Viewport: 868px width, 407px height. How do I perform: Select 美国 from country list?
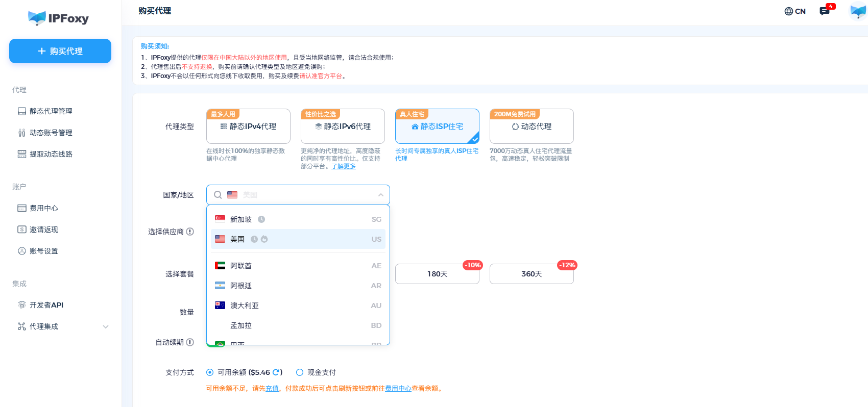pyautogui.click(x=298, y=239)
